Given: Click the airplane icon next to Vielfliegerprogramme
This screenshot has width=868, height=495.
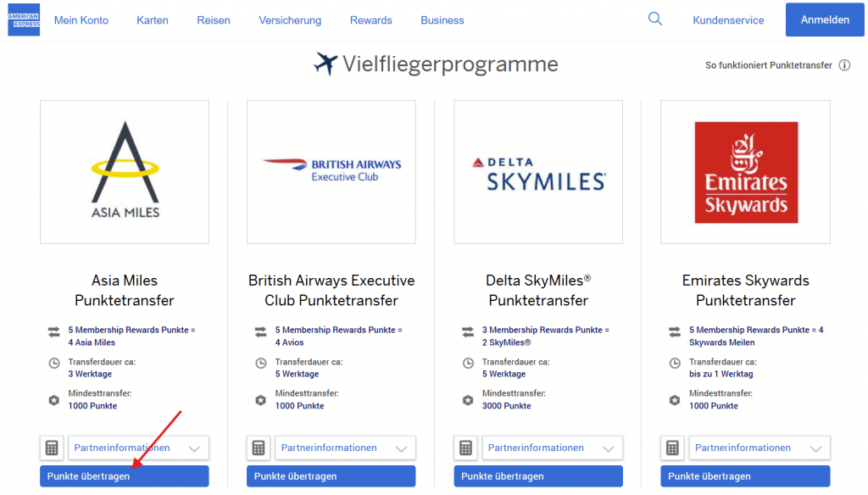Looking at the screenshot, I should coord(325,64).
